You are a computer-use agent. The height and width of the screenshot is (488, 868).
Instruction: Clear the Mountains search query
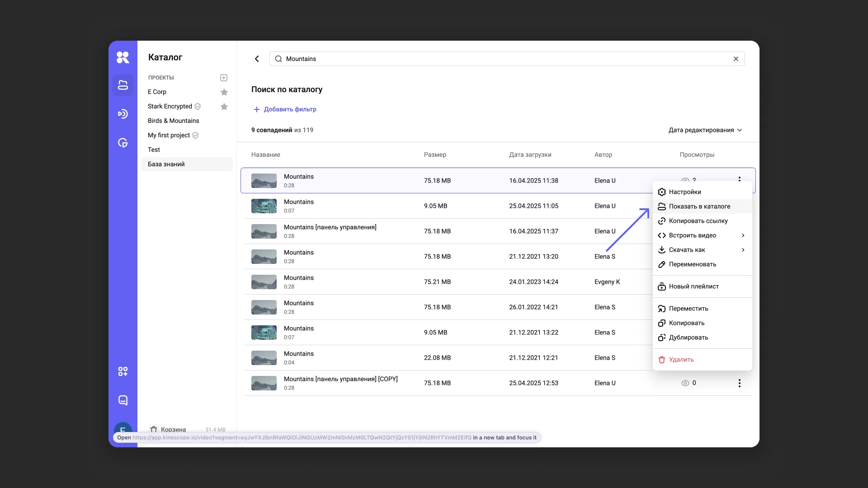point(736,59)
